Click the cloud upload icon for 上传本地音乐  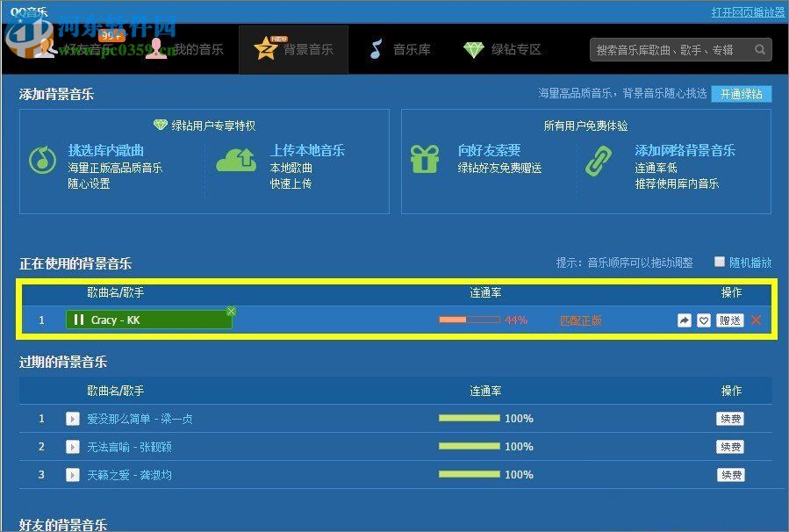click(x=235, y=161)
